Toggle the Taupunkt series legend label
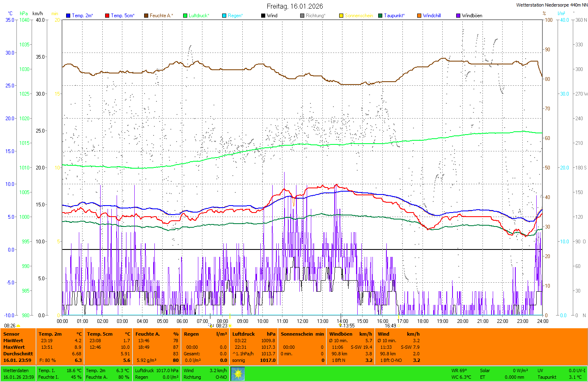The image size is (588, 382). point(394,16)
